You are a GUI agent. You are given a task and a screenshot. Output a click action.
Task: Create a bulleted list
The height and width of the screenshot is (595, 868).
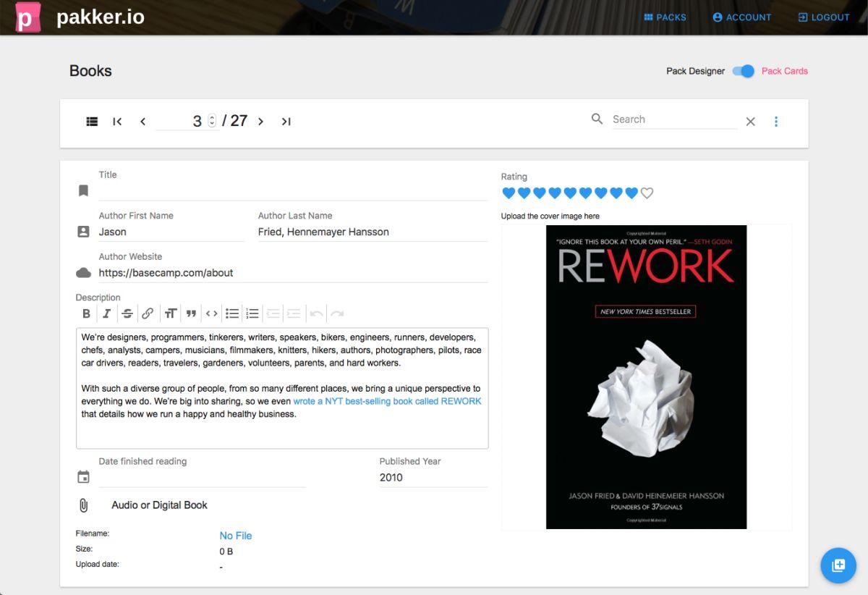(x=232, y=313)
